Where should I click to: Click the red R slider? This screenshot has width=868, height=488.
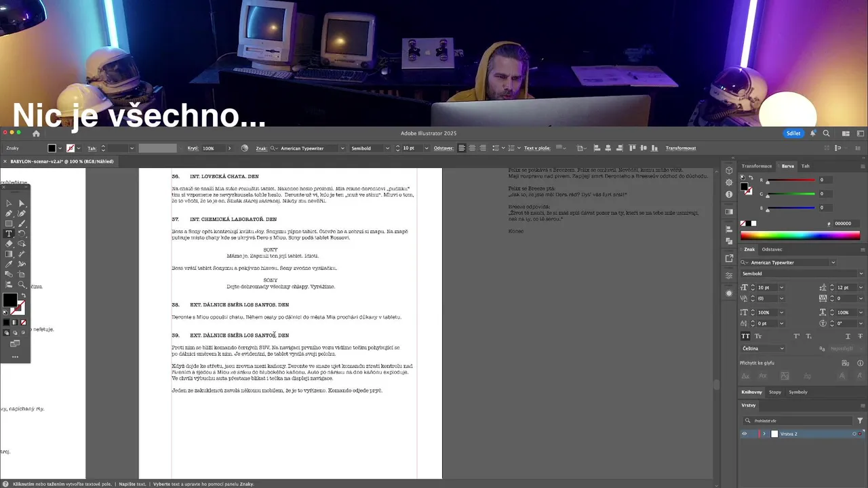tap(791, 180)
